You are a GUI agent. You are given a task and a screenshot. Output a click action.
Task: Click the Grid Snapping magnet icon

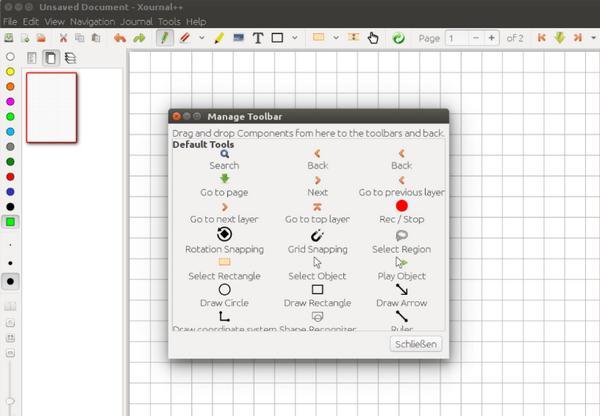317,235
